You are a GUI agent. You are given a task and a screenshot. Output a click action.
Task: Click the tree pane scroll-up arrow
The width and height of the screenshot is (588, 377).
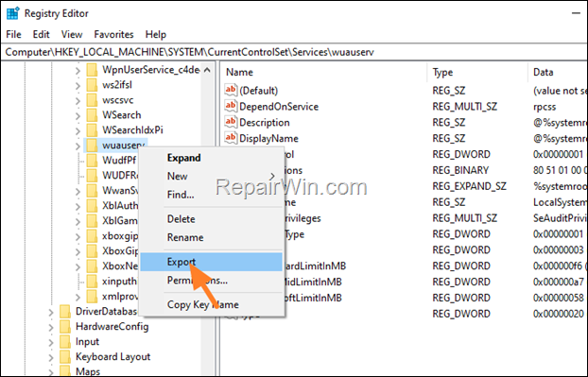(207, 70)
